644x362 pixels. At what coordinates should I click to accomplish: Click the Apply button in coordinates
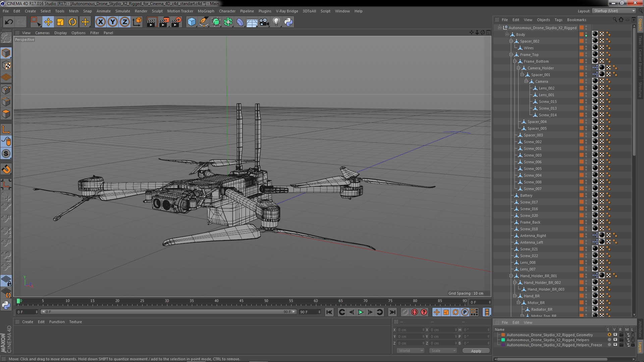[x=476, y=351]
